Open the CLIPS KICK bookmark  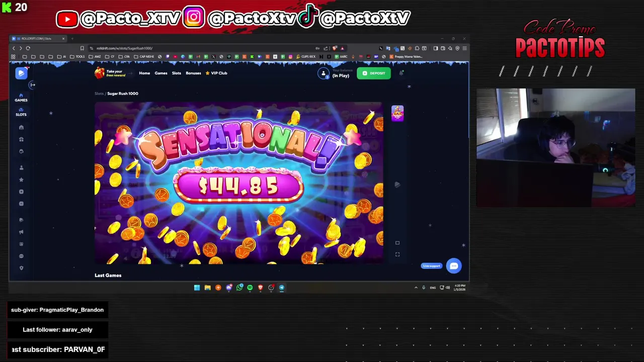click(x=306, y=57)
